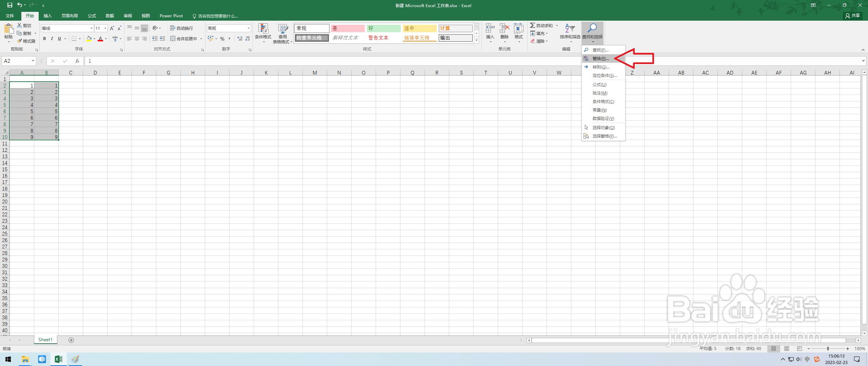Click the fill color bucket icon
This screenshot has width=868, height=366.
[89, 39]
